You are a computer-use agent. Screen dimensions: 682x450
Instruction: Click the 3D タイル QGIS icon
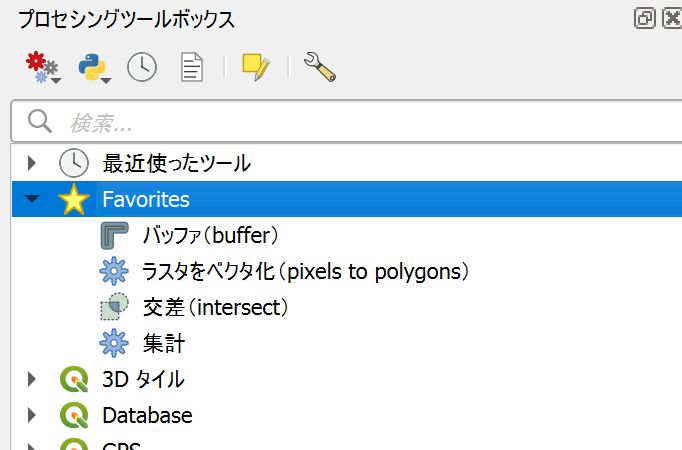pyautogui.click(x=74, y=379)
